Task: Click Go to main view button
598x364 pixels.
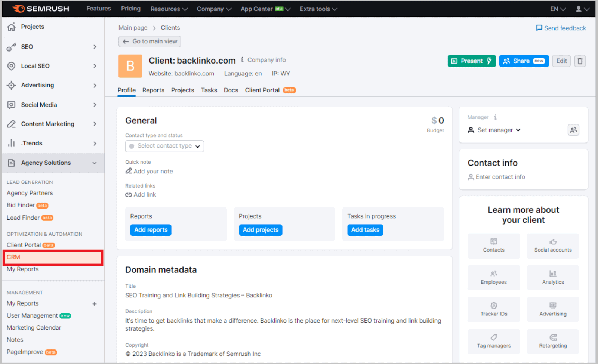Action: point(149,41)
